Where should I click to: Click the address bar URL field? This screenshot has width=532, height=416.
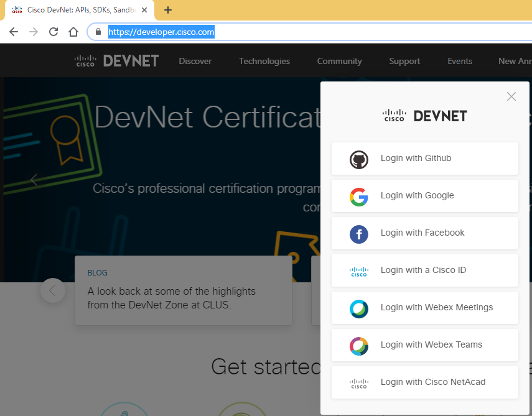pos(309,32)
